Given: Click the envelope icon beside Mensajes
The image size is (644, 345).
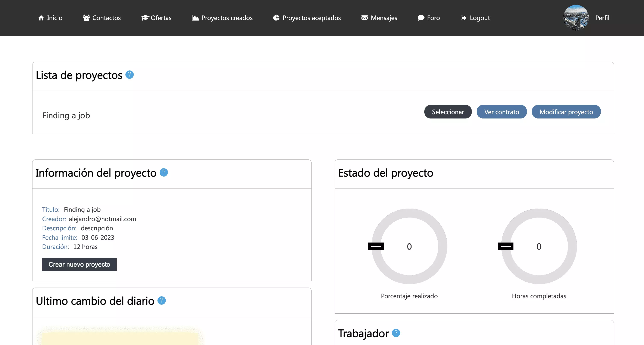Looking at the screenshot, I should coord(365,18).
